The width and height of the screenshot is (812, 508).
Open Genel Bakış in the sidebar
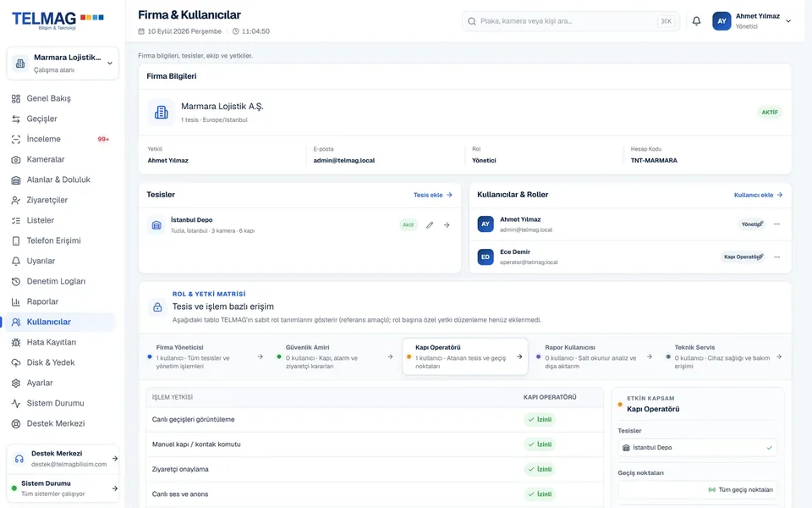pyautogui.click(x=61, y=98)
